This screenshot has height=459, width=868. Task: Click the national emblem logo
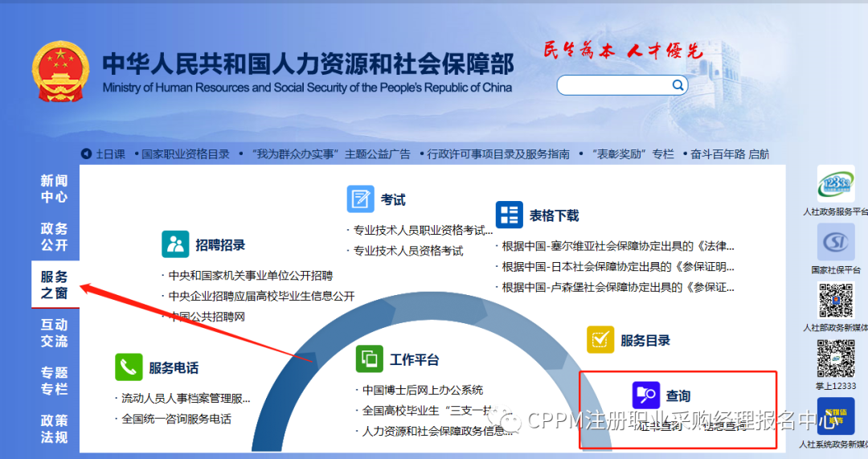pyautogui.click(x=60, y=72)
